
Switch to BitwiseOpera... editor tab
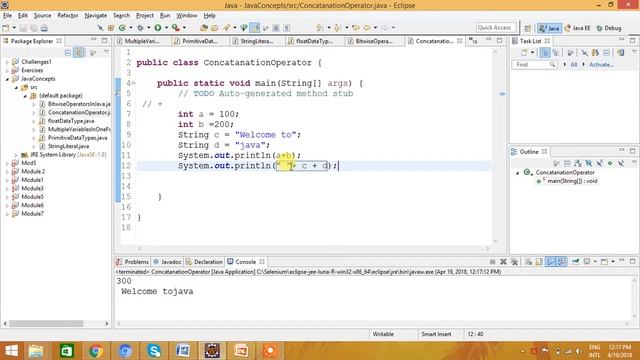[x=373, y=41]
